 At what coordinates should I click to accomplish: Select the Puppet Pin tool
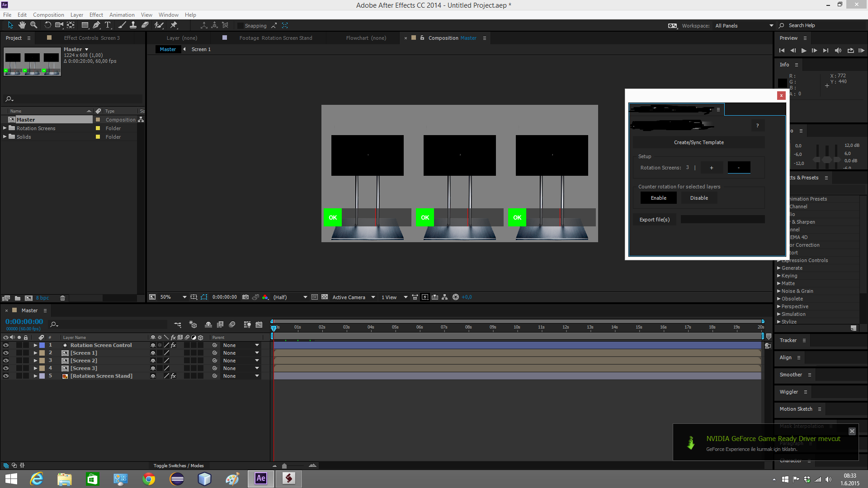[x=174, y=25]
